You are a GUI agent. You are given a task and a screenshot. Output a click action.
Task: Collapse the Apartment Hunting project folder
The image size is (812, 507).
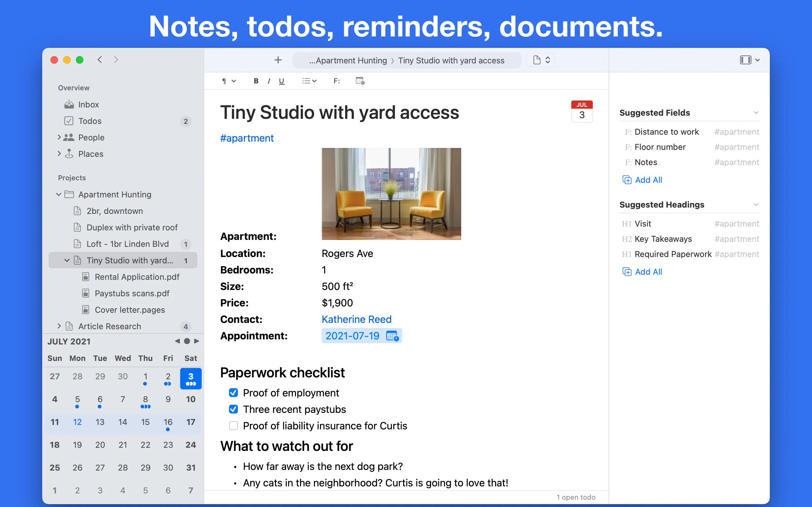pyautogui.click(x=58, y=195)
